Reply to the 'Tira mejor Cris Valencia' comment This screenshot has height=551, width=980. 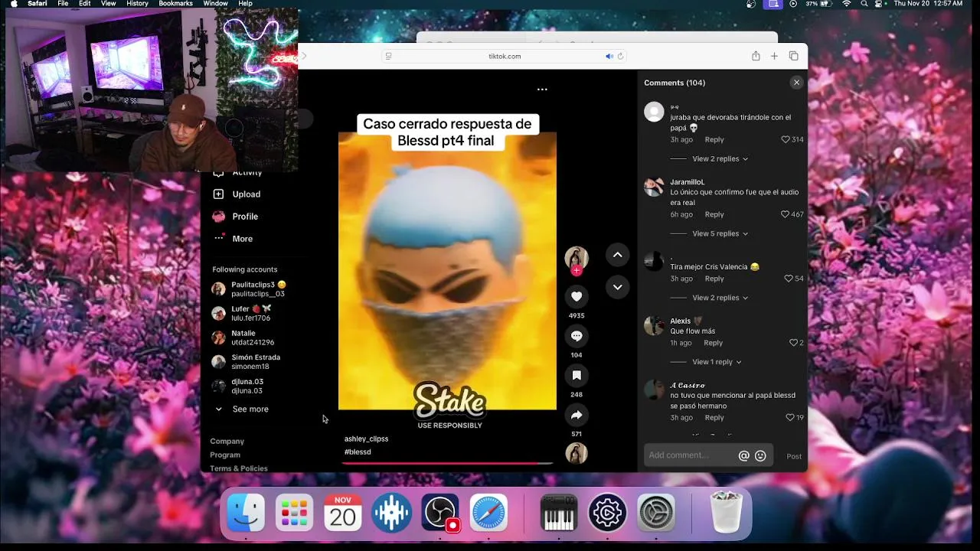pyautogui.click(x=714, y=279)
